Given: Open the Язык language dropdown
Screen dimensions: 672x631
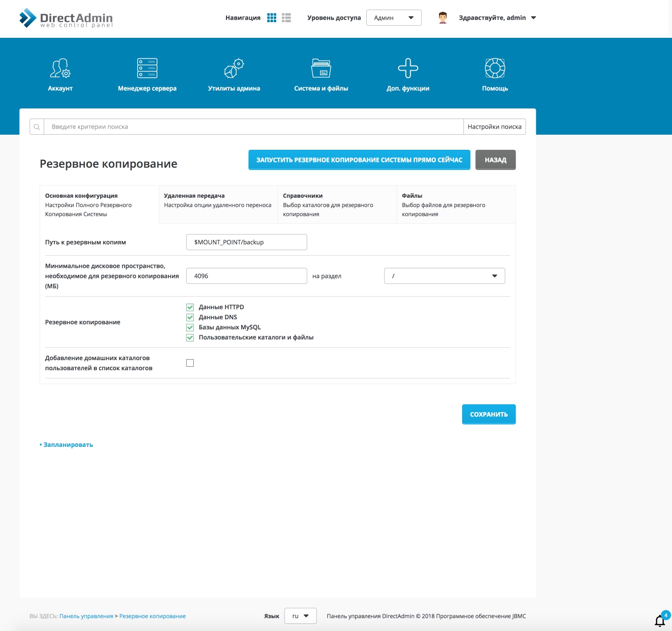Looking at the screenshot, I should click(300, 616).
